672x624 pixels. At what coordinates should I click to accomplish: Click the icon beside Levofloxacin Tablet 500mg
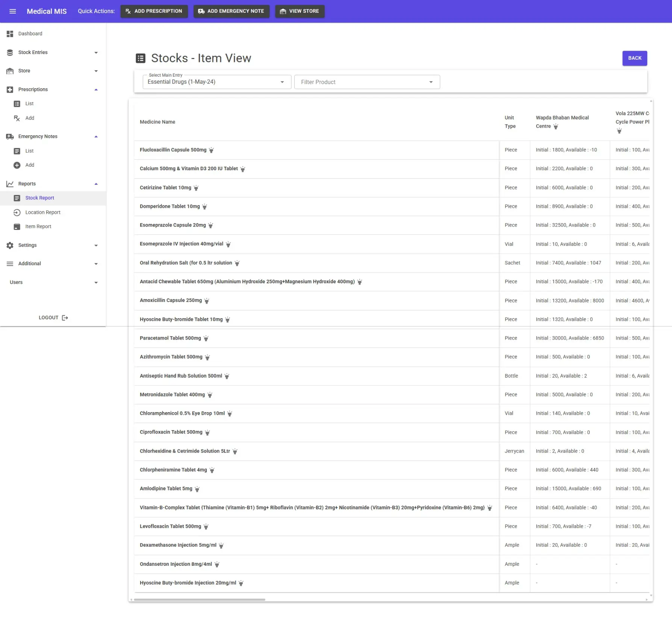pos(206,527)
